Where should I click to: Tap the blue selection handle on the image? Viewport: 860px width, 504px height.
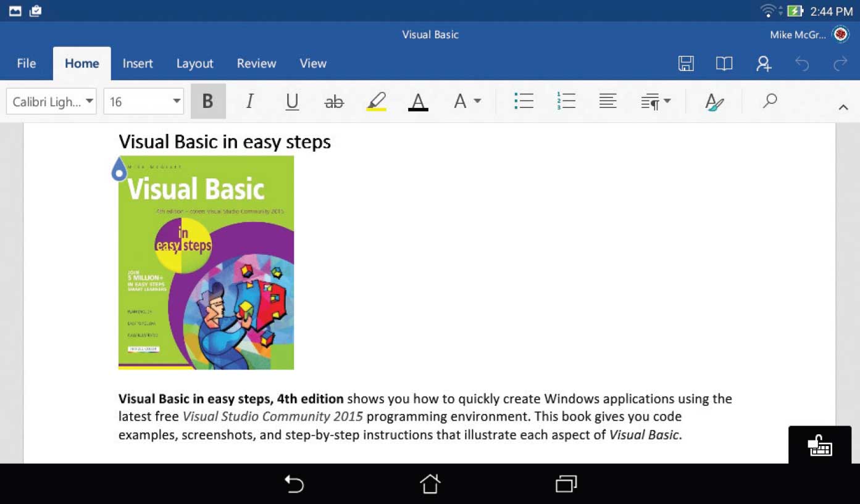[119, 169]
